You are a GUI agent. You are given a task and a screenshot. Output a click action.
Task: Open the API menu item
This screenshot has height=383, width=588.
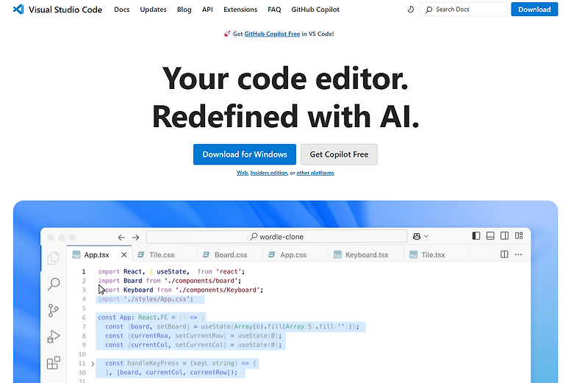click(207, 10)
